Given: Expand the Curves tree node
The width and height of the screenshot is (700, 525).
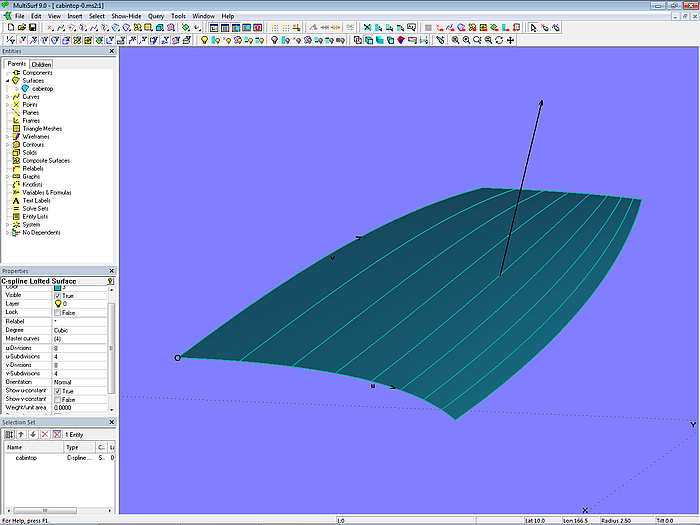Looking at the screenshot, I should point(7,97).
